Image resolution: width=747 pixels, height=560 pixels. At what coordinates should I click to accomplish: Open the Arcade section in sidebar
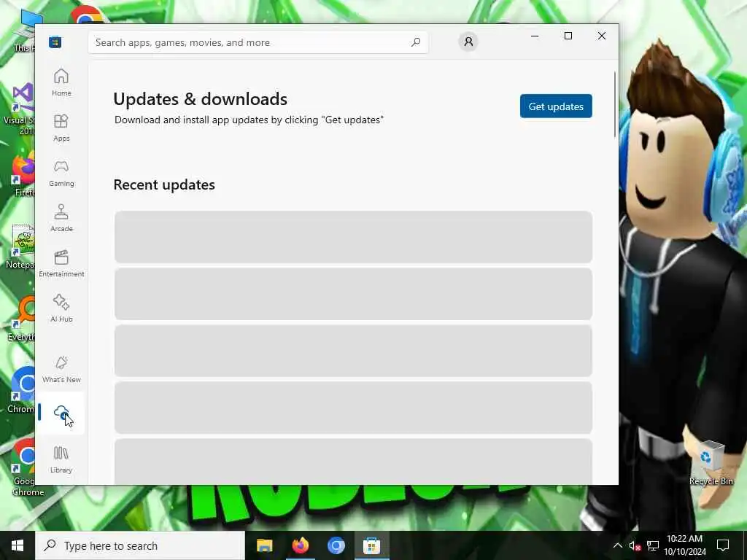(61, 218)
